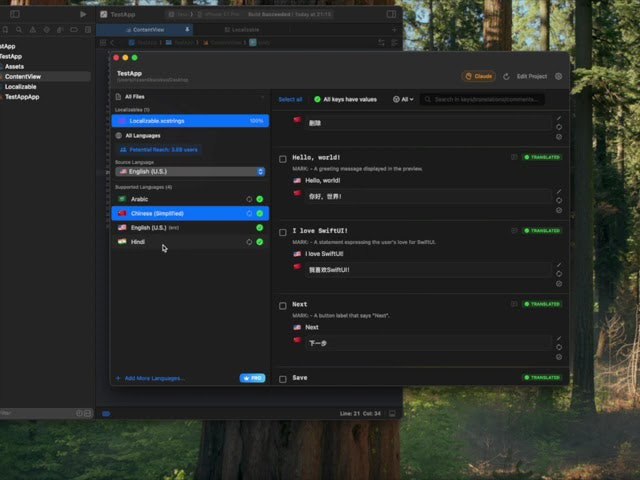Click the refresh icon on Arabic language row
The height and width of the screenshot is (480, 640).
pyautogui.click(x=248, y=199)
